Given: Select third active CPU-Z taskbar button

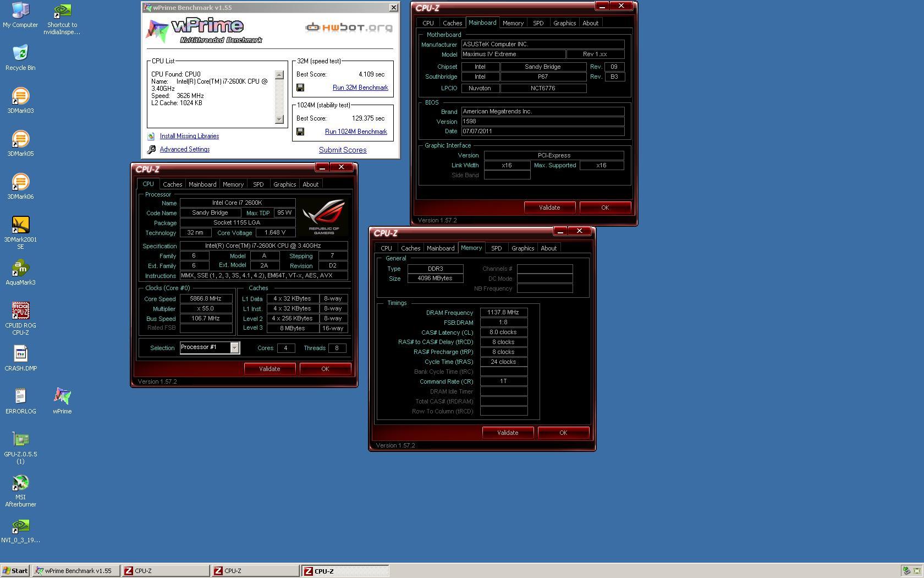Looking at the screenshot, I should [x=345, y=571].
